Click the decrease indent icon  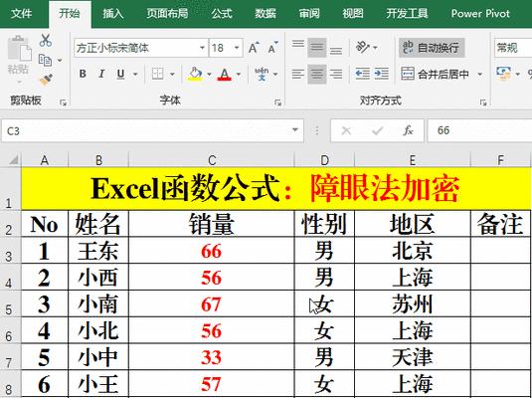click(x=362, y=74)
